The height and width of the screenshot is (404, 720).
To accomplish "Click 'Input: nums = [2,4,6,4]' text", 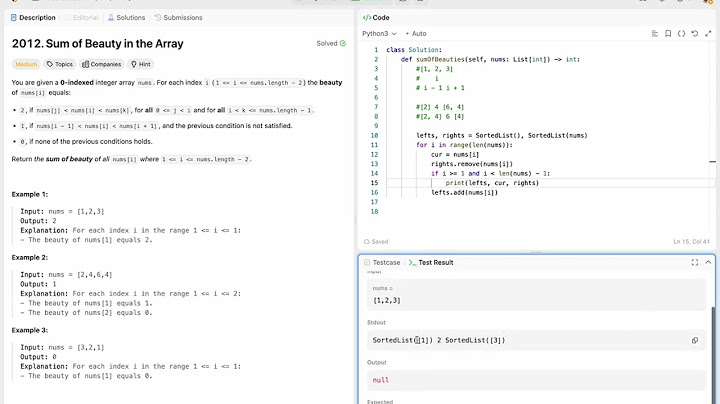I will pyautogui.click(x=66, y=275).
